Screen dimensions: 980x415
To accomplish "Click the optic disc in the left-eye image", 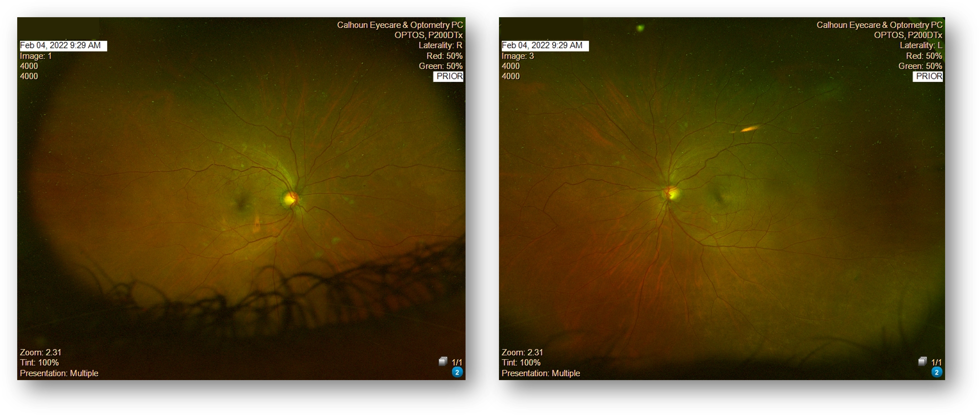I will pos(672,194).
